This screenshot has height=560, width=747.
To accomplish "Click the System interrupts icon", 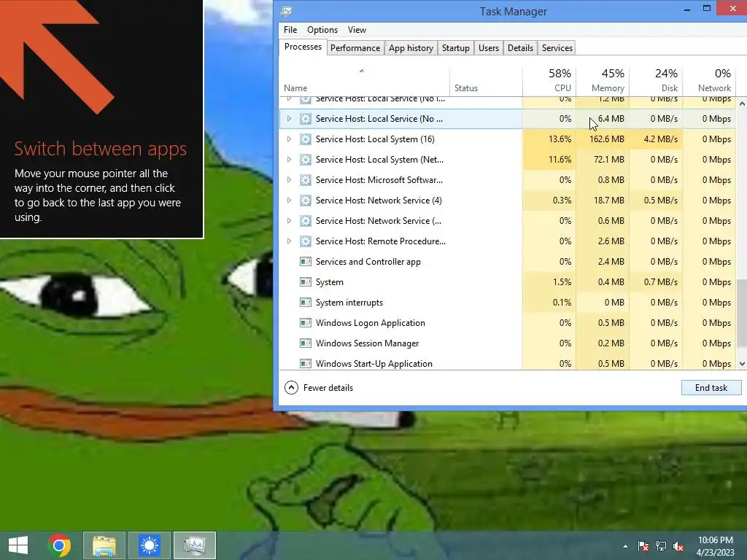I will click(x=306, y=303).
